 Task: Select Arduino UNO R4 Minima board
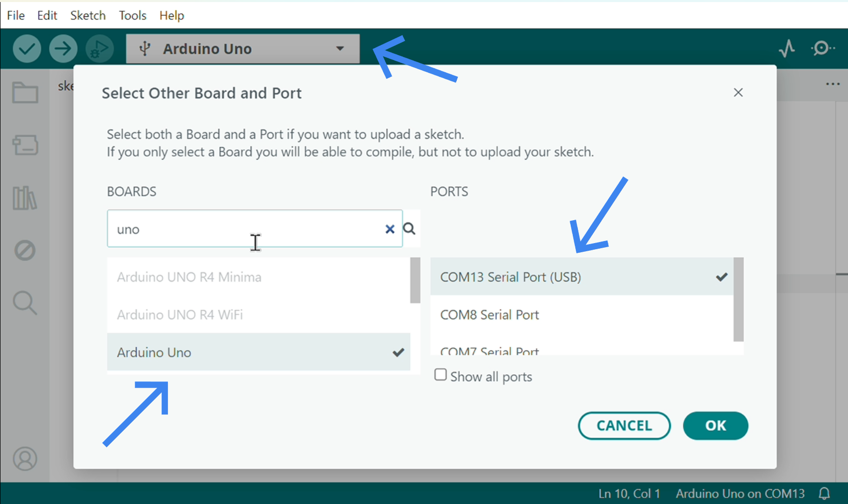pos(258,277)
